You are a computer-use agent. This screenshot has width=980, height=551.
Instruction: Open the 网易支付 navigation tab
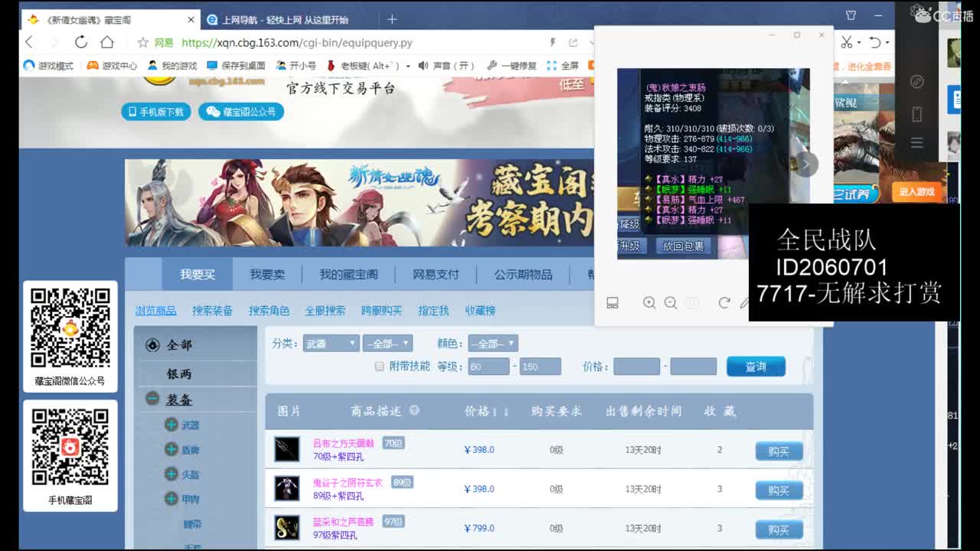click(x=436, y=274)
